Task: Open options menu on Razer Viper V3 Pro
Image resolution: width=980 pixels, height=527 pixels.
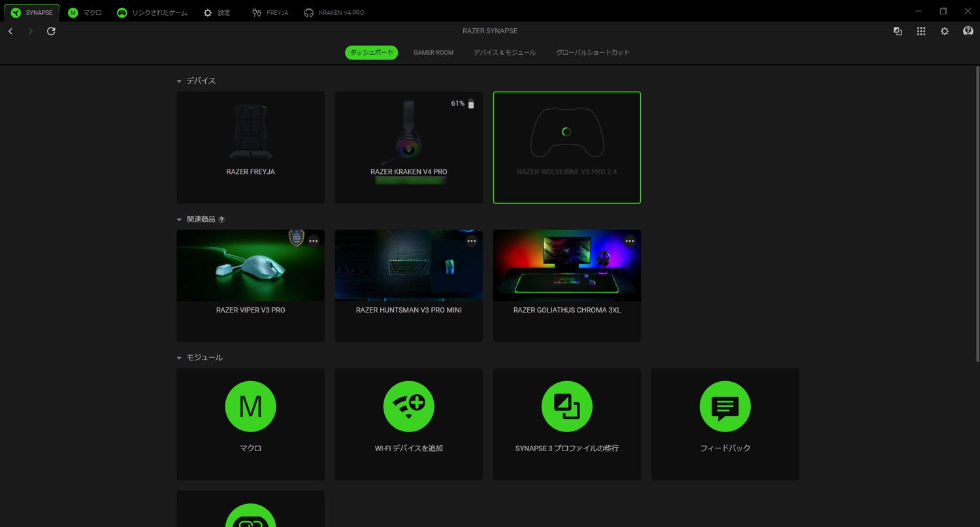Action: pos(314,241)
